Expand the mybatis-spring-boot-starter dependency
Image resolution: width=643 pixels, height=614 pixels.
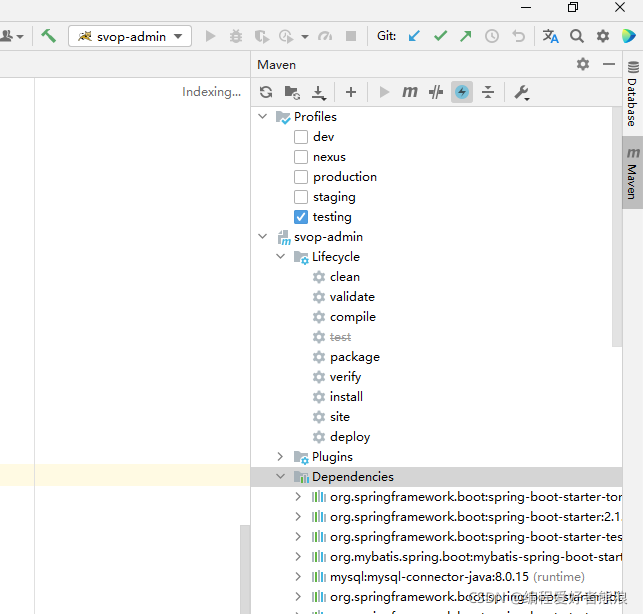(299, 557)
